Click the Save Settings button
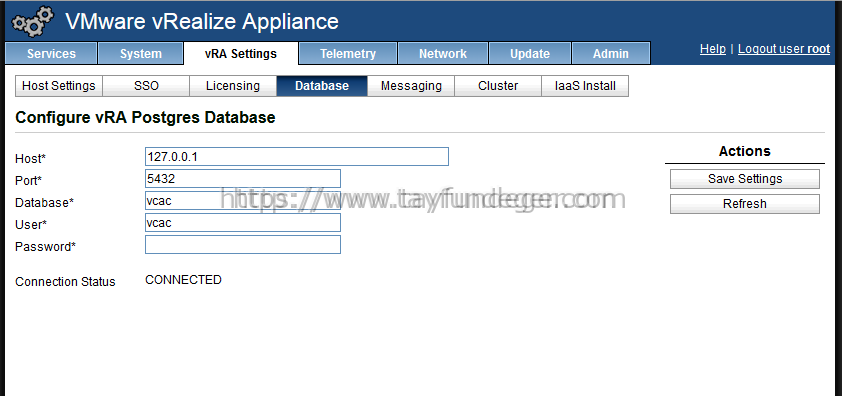The width and height of the screenshot is (842, 396). (745, 179)
